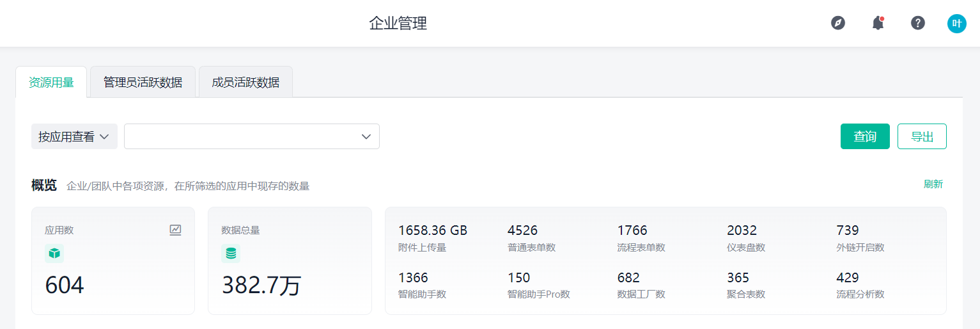This screenshot has height=329, width=980.
Task: Click the help question mark icon
Action: 917,23
